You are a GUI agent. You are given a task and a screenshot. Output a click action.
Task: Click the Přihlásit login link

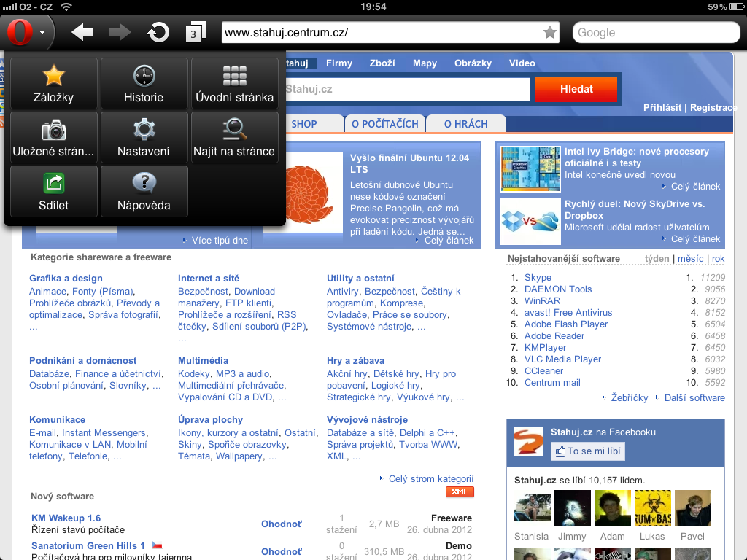point(662,108)
